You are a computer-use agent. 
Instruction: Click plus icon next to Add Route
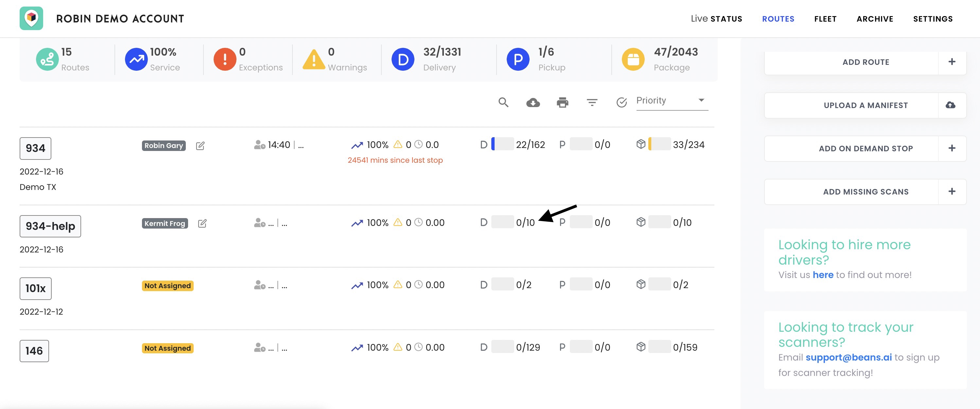(x=952, y=62)
